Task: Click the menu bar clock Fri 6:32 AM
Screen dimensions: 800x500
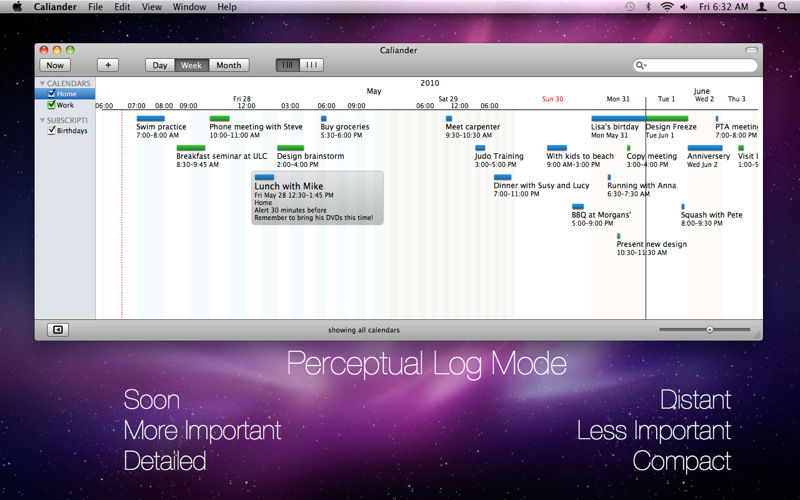Action: coord(723,7)
